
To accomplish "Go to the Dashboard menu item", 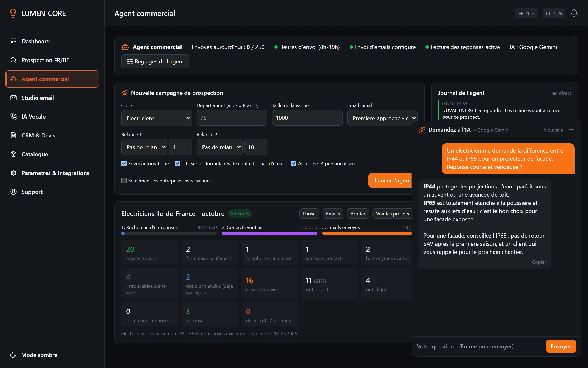I will [x=52, y=41].
